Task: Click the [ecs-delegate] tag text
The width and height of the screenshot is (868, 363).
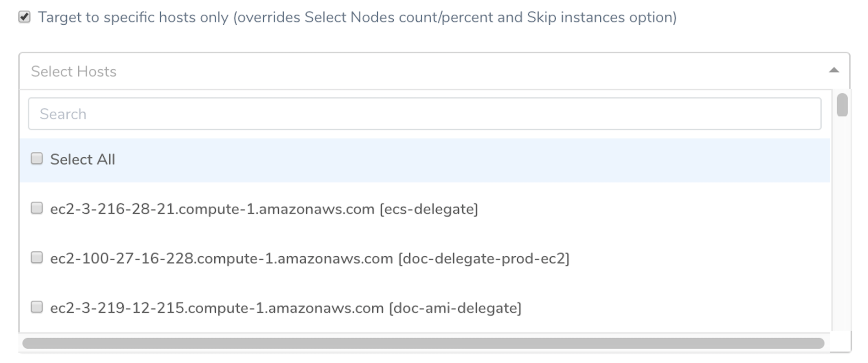Action: [429, 209]
